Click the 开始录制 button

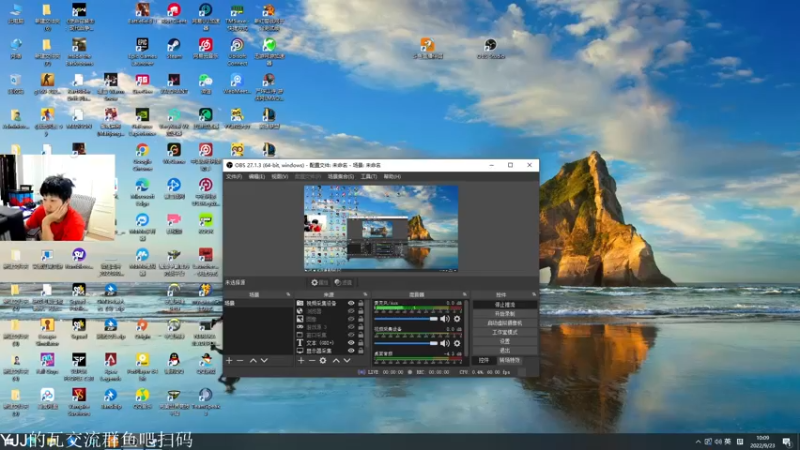505,314
